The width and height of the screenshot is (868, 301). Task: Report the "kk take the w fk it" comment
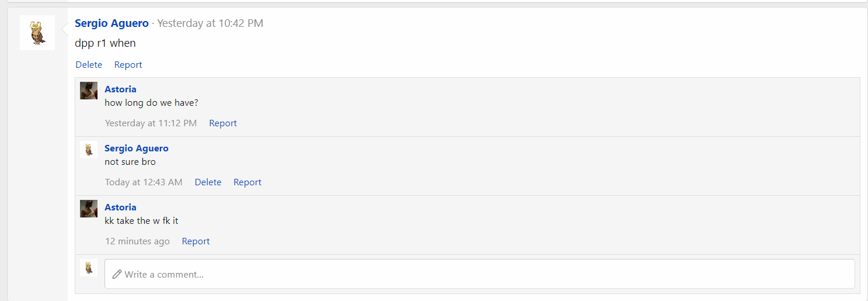pyautogui.click(x=196, y=241)
